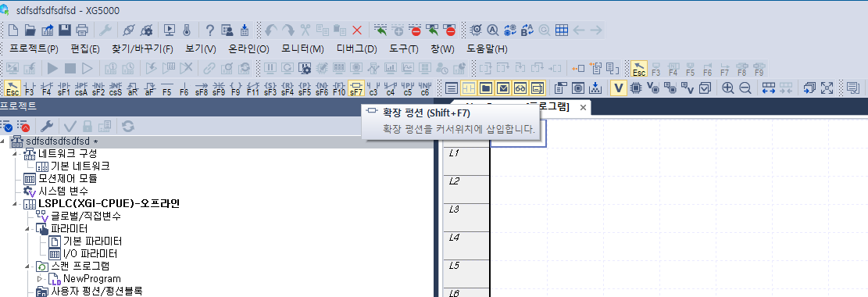Insert vertical line F6
The image size is (868, 297).
tap(184, 88)
